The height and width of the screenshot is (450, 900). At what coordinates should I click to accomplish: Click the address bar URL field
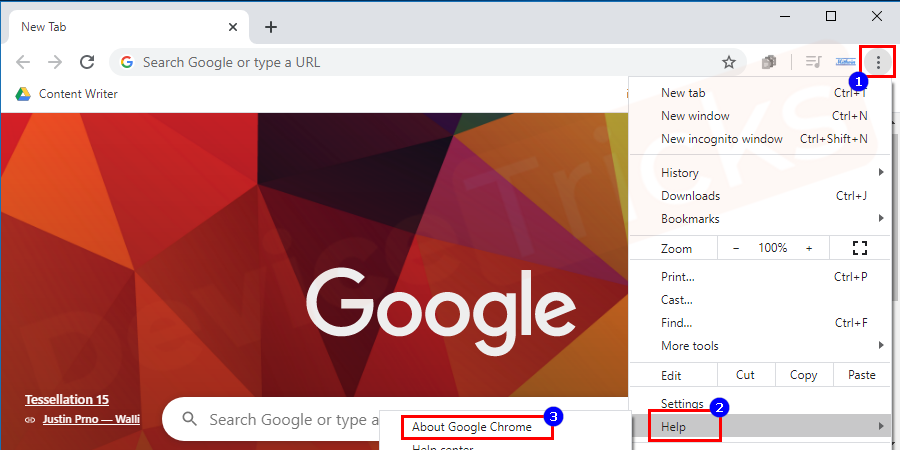tap(428, 62)
